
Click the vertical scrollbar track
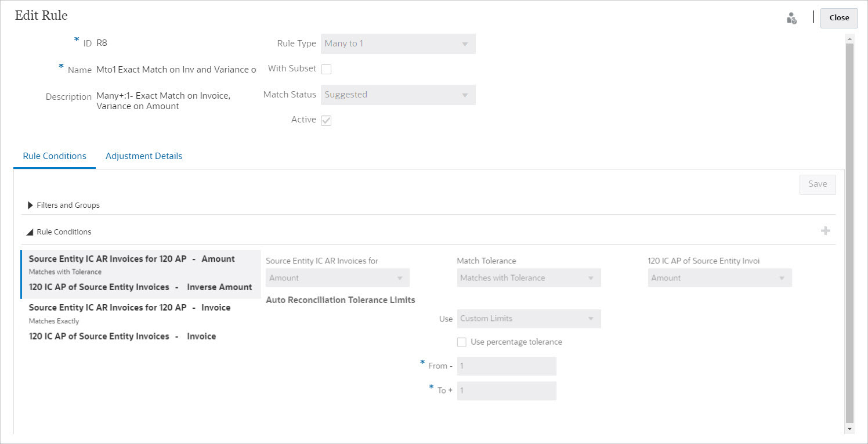click(850, 232)
